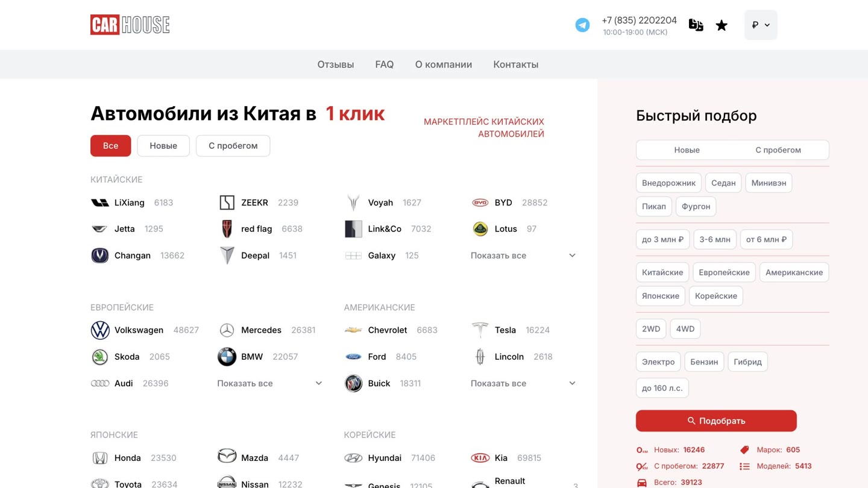868x488 pixels.
Task: Click the CAR HOUSE logo
Action: (x=130, y=25)
